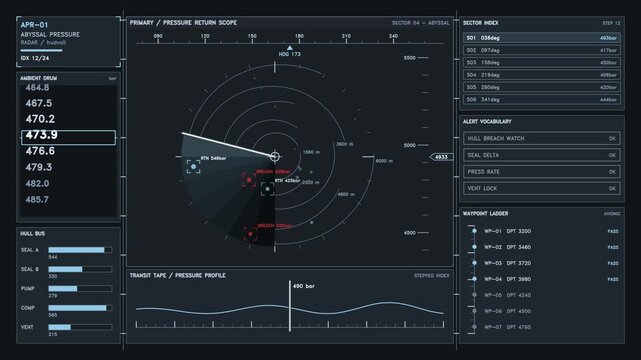
Task: Click the HULL BREACH WATCH alert
Action: coord(542,139)
